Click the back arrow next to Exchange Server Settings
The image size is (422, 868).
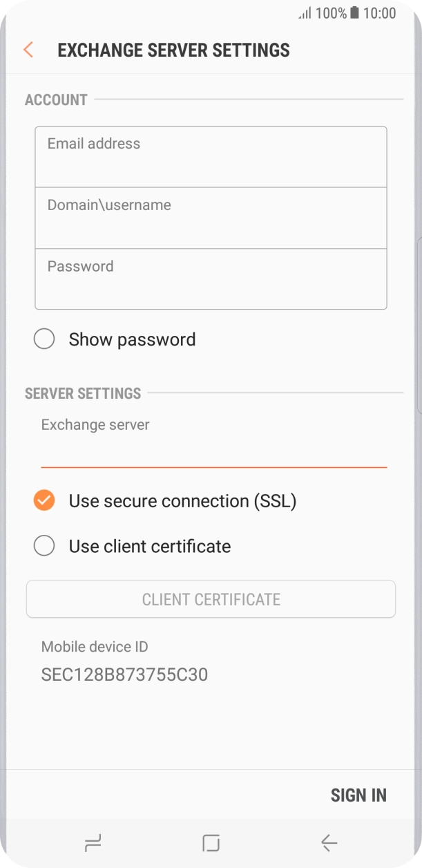point(27,49)
